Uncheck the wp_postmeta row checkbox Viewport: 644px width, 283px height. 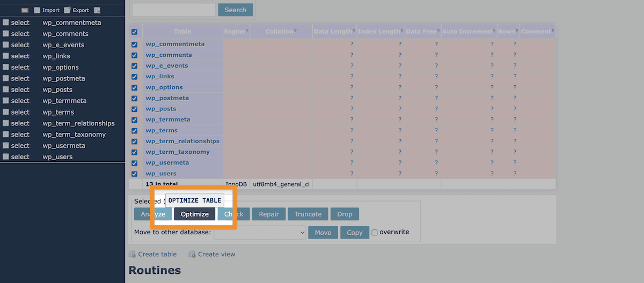pos(135,98)
